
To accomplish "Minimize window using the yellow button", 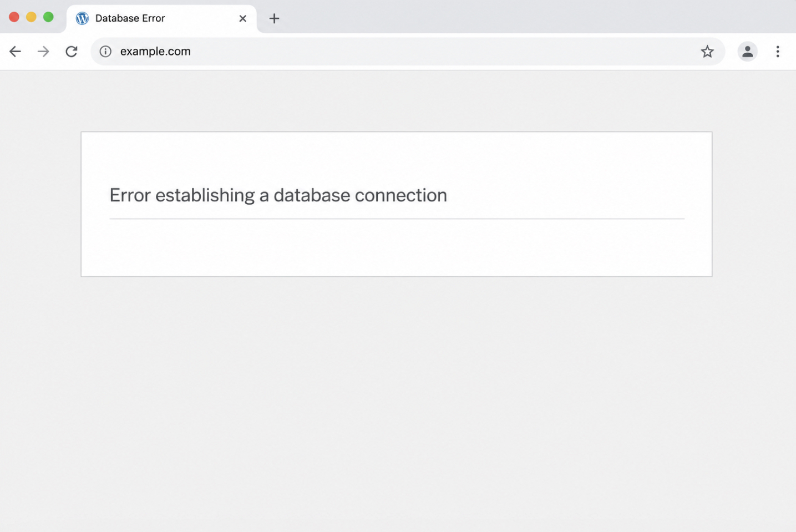I will click(x=32, y=17).
